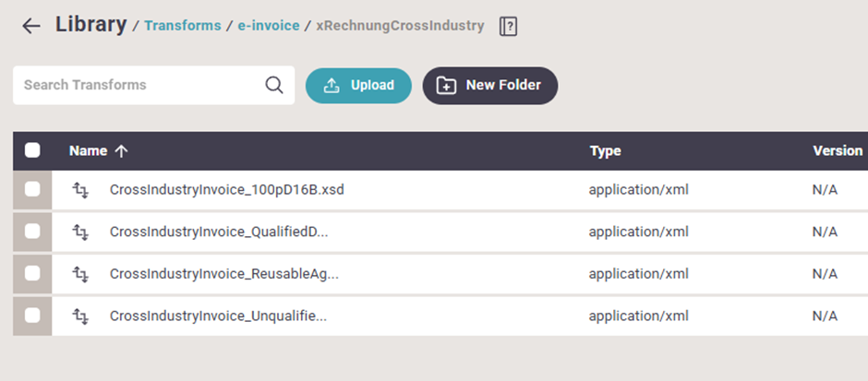Click the transform icon for CrossIndustryInvoice_QualifiedD row

(x=81, y=232)
